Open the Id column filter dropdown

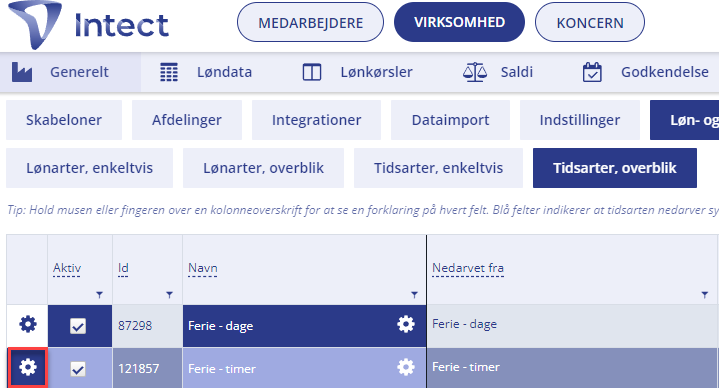[x=170, y=295]
